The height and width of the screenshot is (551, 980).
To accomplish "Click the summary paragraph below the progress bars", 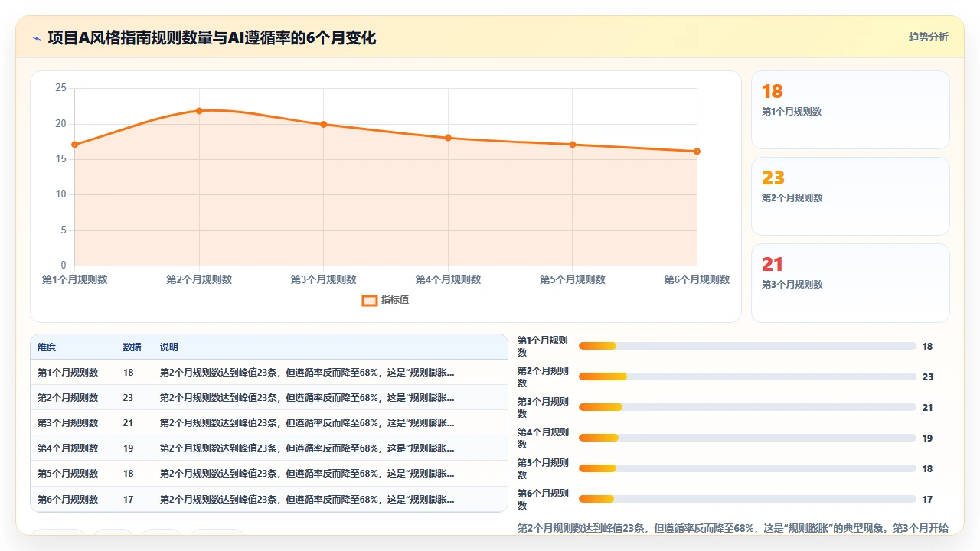I will (733, 528).
